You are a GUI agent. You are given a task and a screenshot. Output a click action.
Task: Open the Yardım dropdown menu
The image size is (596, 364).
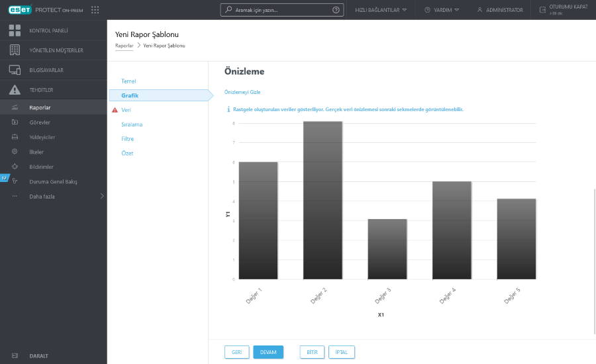[x=442, y=10]
